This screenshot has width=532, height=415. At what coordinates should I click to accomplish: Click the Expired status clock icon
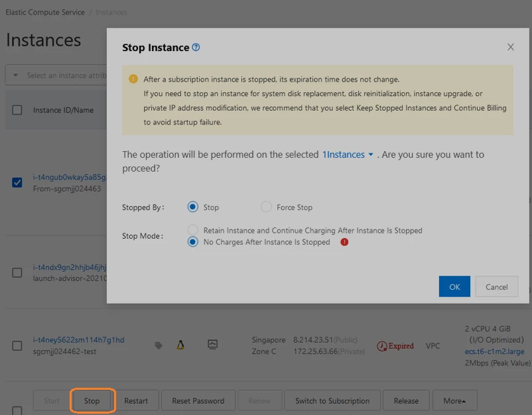pos(382,346)
